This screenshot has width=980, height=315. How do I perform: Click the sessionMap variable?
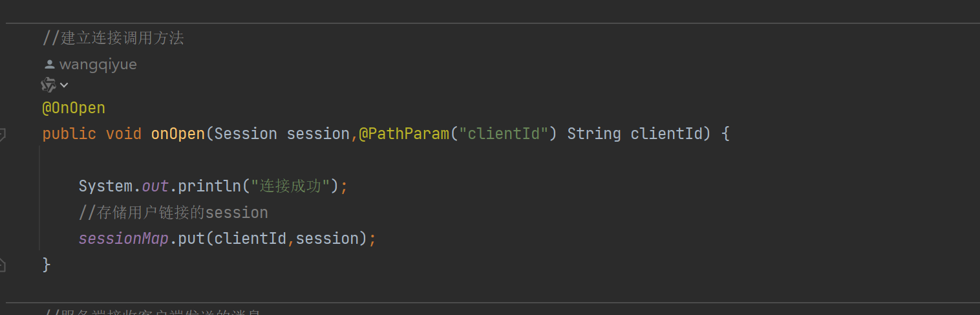(x=123, y=239)
